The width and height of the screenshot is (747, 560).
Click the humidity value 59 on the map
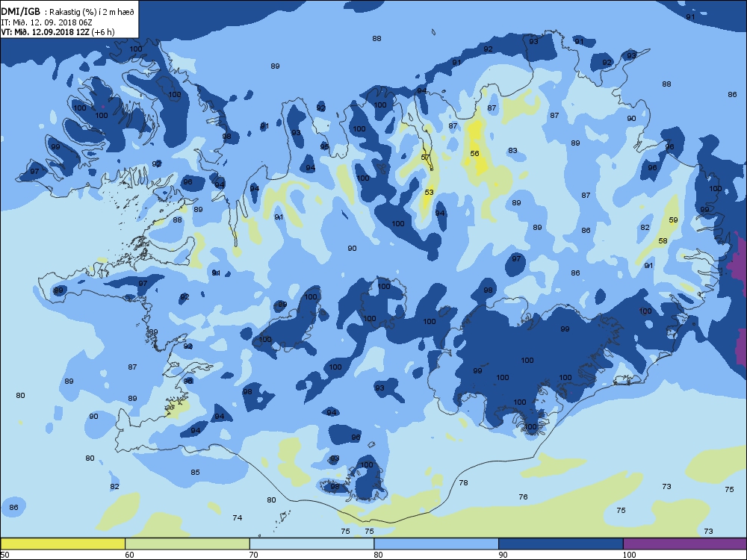click(x=673, y=220)
